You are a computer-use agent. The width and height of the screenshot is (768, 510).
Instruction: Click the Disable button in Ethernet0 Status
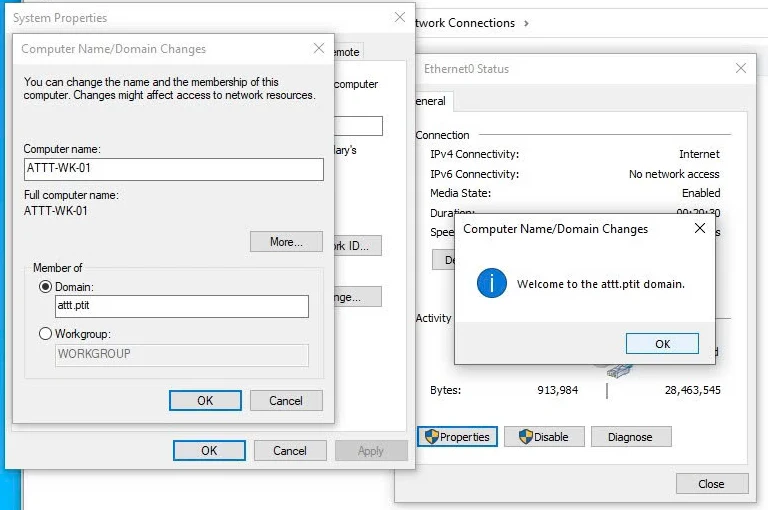coord(544,437)
